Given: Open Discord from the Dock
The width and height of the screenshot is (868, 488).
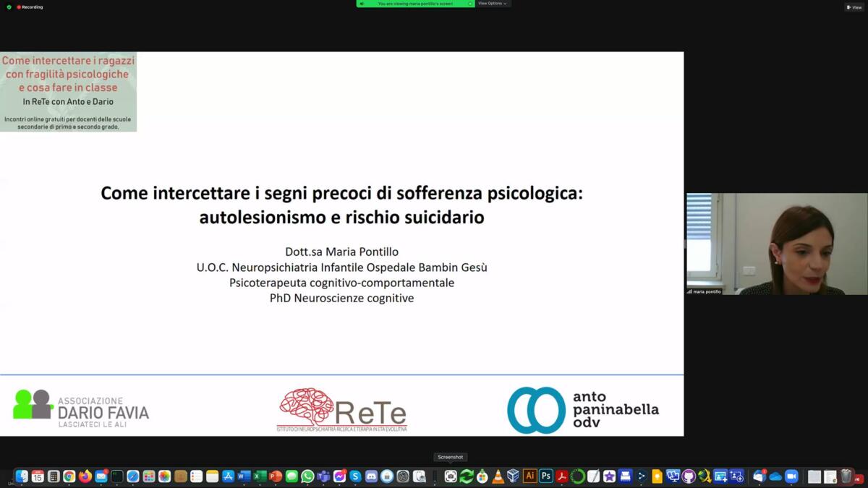Looking at the screenshot, I should [371, 476].
